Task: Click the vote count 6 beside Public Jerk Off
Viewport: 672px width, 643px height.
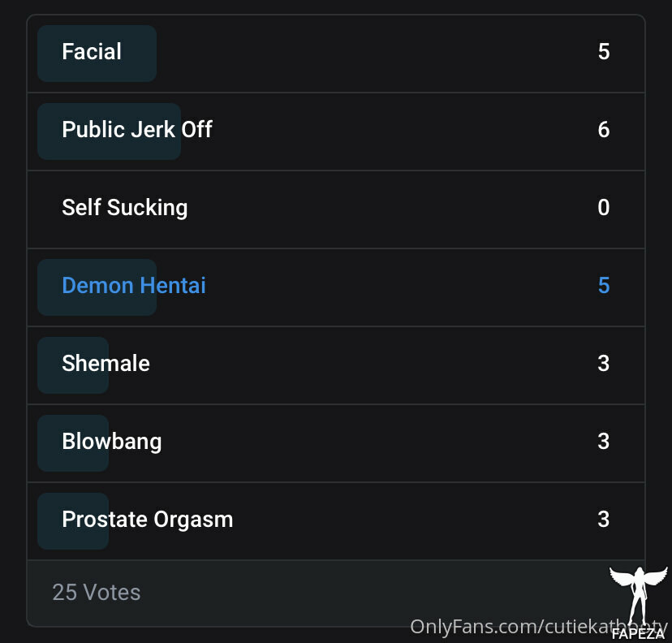Action: click(604, 129)
